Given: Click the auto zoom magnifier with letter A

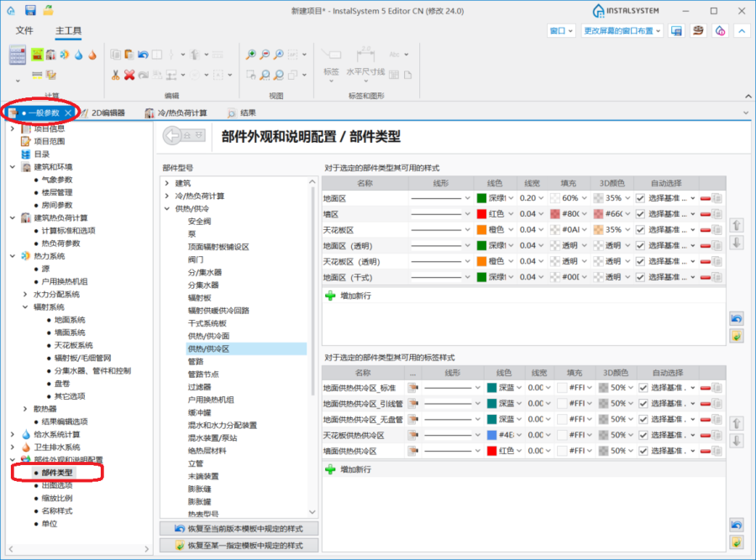Looking at the screenshot, I should click(x=278, y=55).
